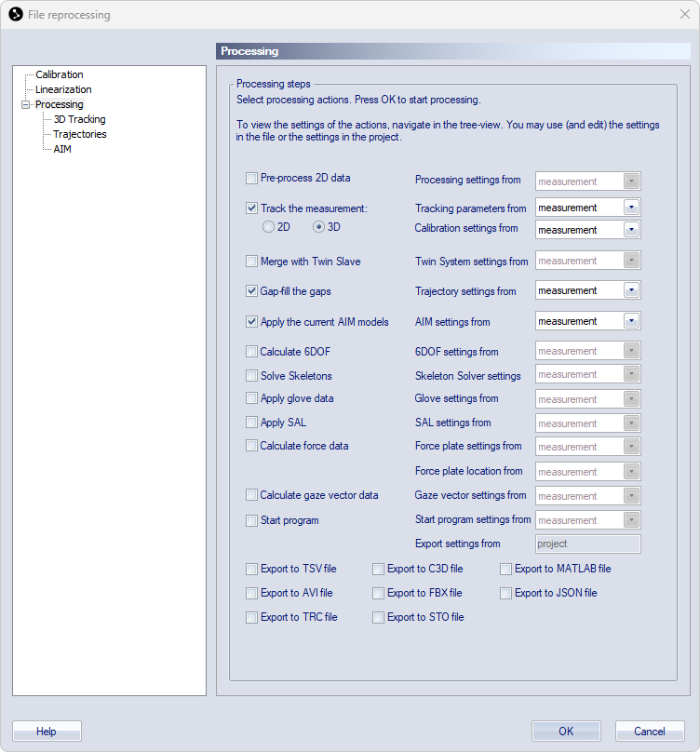Enable Apply SAL checkbox
The width and height of the screenshot is (700, 752).
click(251, 423)
